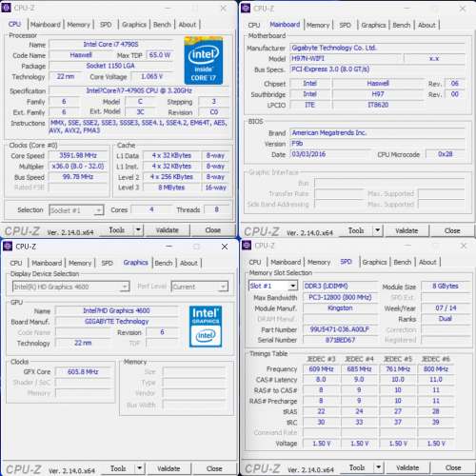Select the processor name Intel Core i7 4790S

111,44
